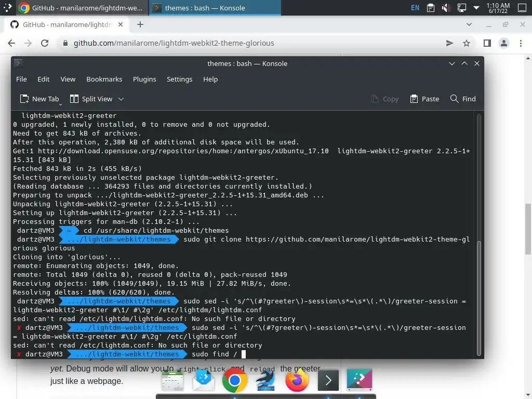This screenshot has height=399, width=532.
Task: Reload the GitHub page
Action: pos(45,43)
